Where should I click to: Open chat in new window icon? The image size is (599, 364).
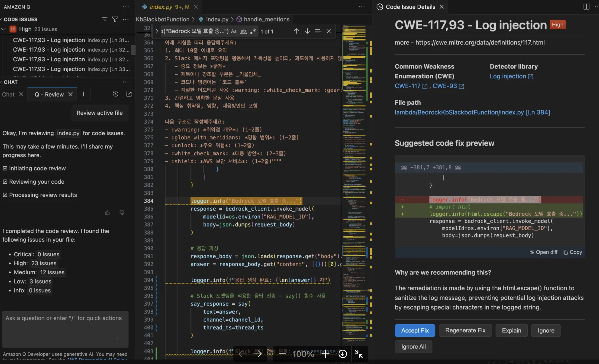tap(129, 94)
